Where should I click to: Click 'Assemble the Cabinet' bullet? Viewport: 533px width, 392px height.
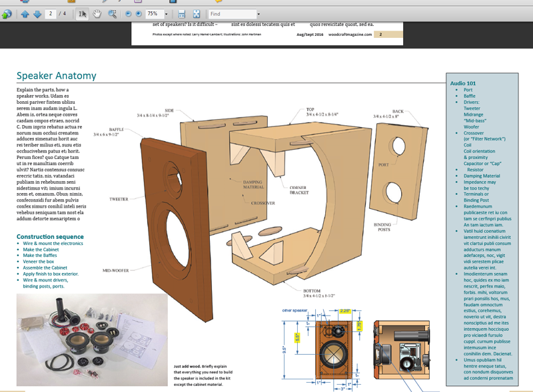(x=45, y=268)
